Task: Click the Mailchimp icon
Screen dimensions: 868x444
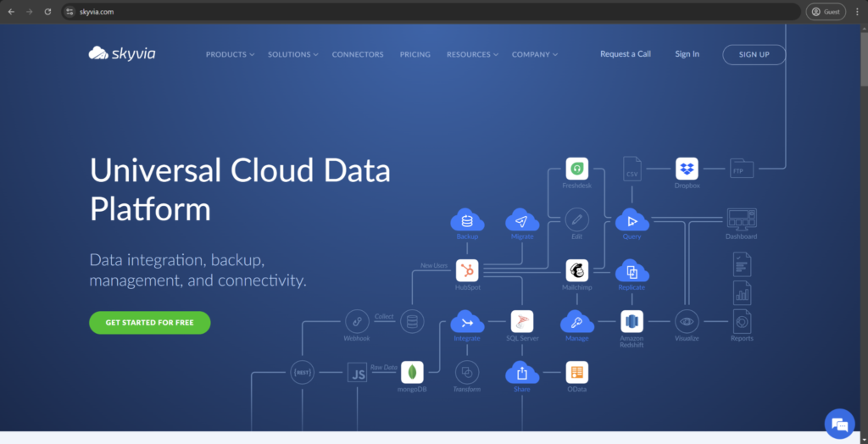Action: (576, 270)
